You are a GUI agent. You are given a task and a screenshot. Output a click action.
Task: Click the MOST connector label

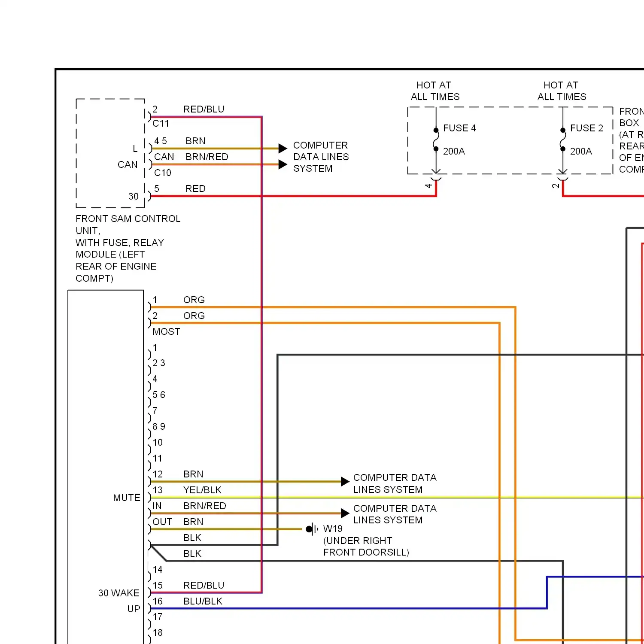166,331
